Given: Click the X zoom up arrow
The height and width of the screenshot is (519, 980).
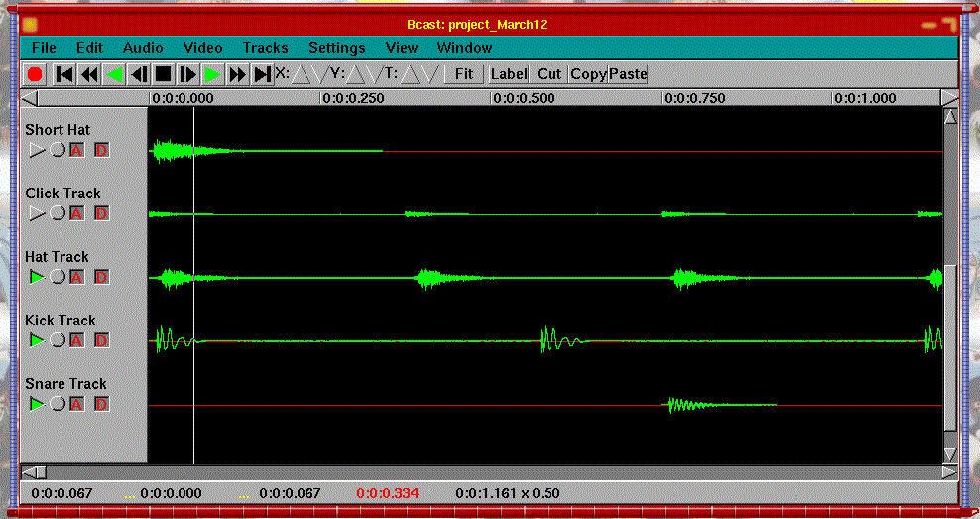Looking at the screenshot, I should 300,74.
